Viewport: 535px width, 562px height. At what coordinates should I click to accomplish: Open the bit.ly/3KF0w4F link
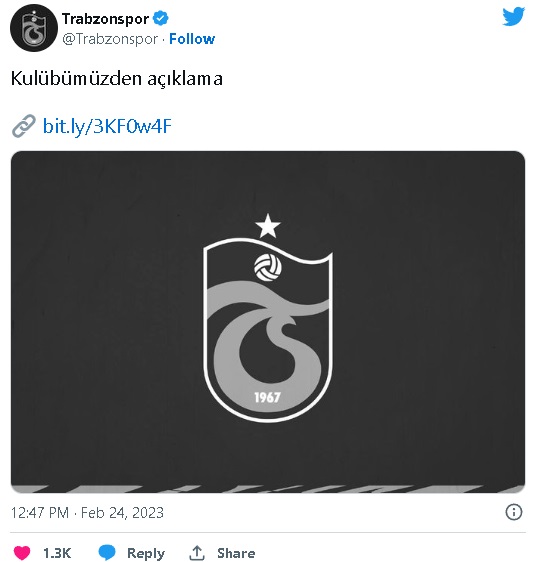click(107, 126)
